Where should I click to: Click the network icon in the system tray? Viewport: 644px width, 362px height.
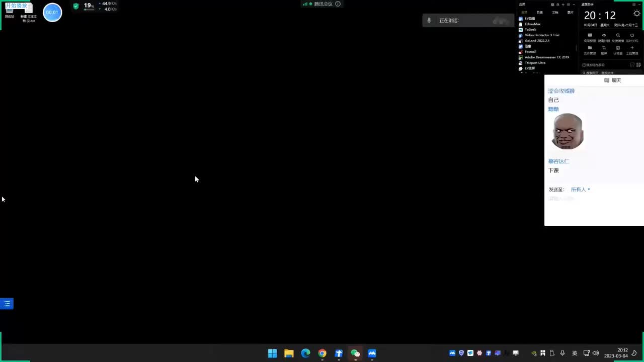coord(586,353)
